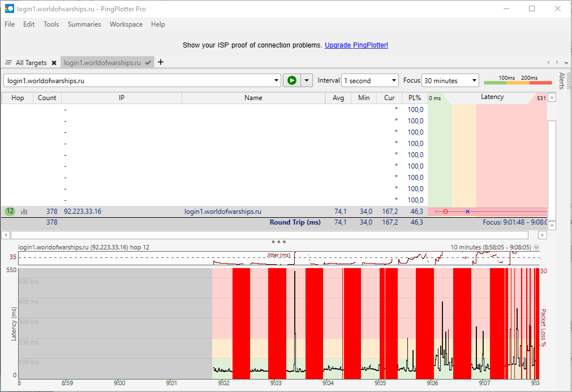This screenshot has height=392, width=572.
Task: Click the Round Trip (ms) label
Action: (295, 222)
